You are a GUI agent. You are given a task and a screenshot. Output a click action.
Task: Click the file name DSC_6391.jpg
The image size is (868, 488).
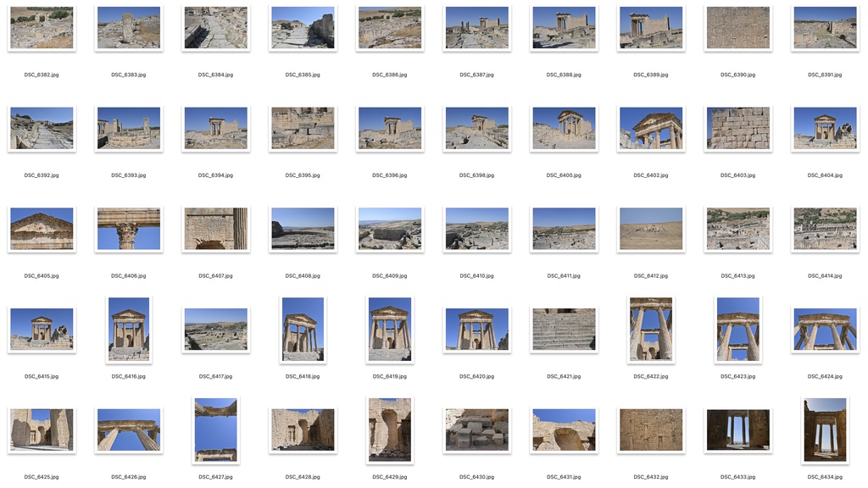pyautogui.click(x=825, y=75)
